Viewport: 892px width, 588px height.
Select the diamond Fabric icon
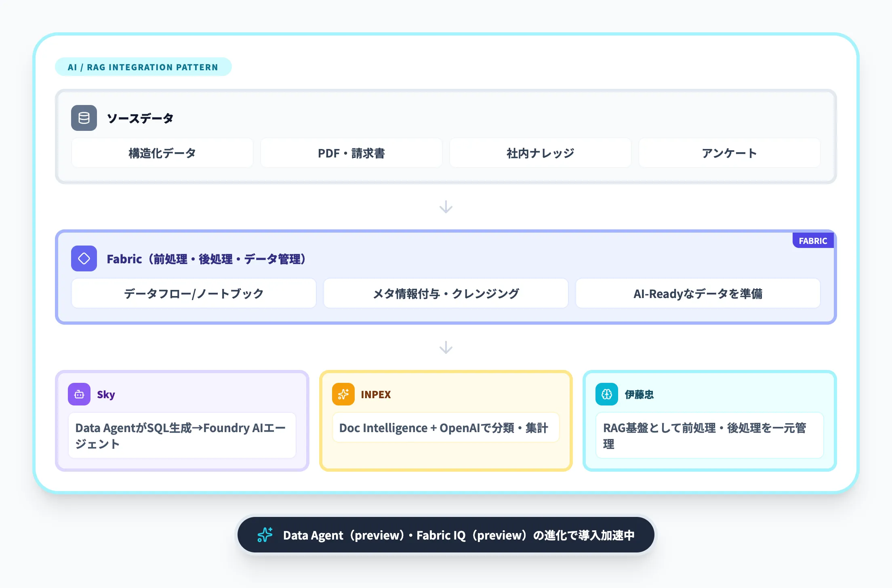tap(84, 258)
